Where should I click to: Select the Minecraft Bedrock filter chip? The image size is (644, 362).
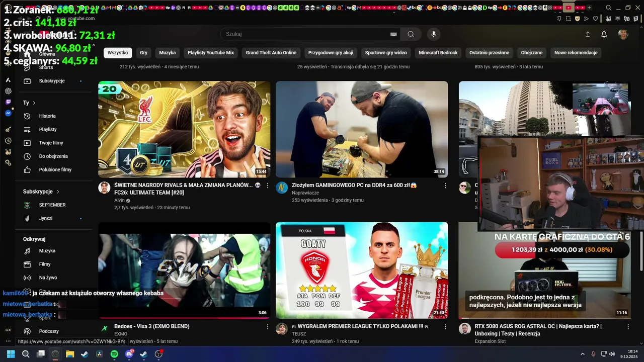pyautogui.click(x=438, y=53)
